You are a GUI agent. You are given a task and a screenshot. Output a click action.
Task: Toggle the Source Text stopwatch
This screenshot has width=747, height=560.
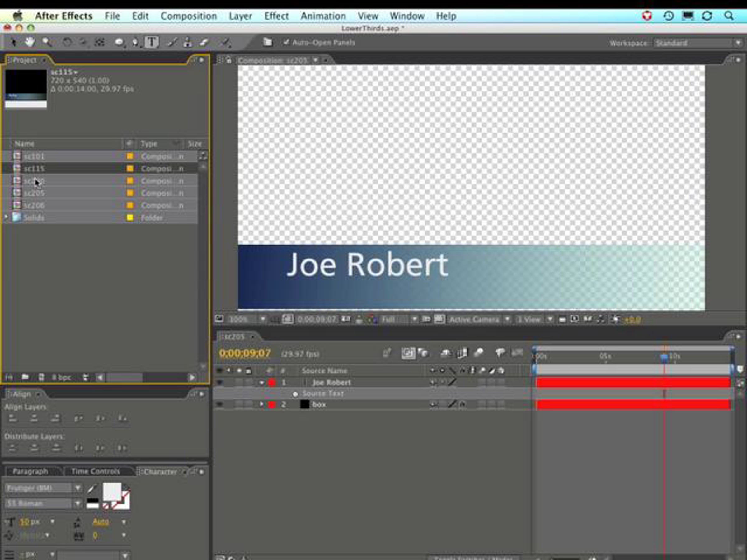pos(295,394)
